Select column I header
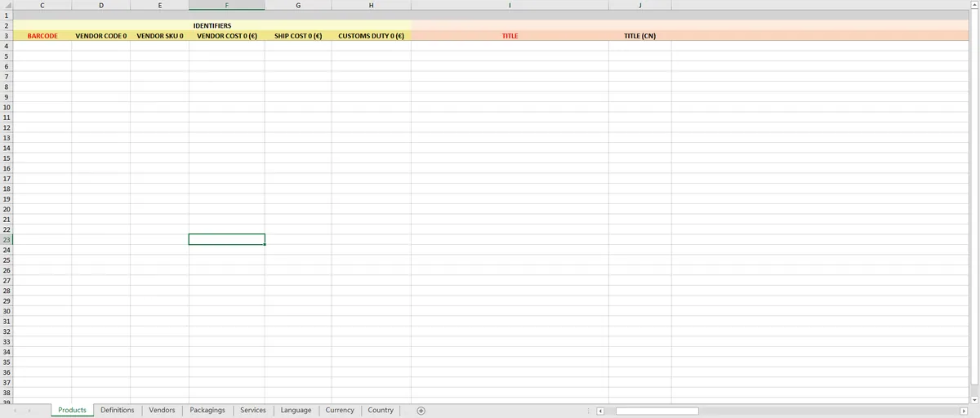 510,5
